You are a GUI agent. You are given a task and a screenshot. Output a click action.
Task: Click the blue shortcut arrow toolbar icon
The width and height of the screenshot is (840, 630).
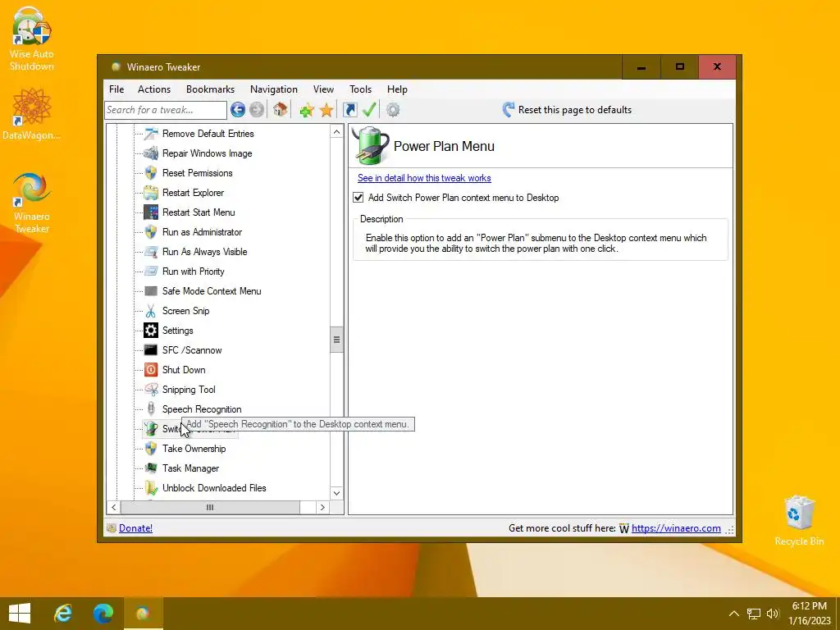pos(349,110)
